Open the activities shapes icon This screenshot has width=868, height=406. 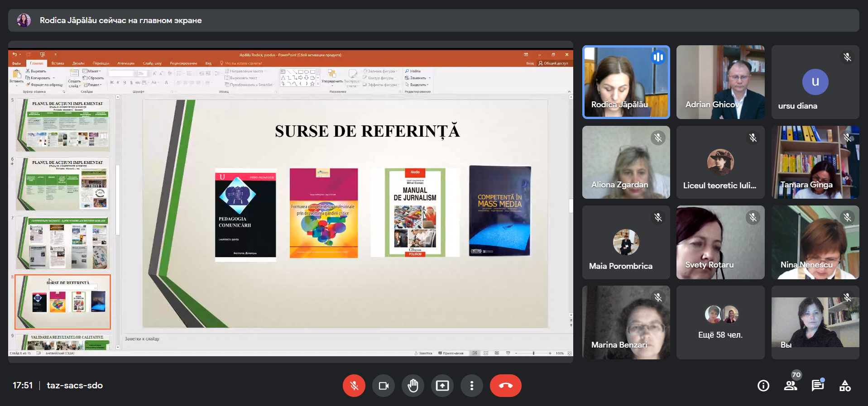(845, 386)
